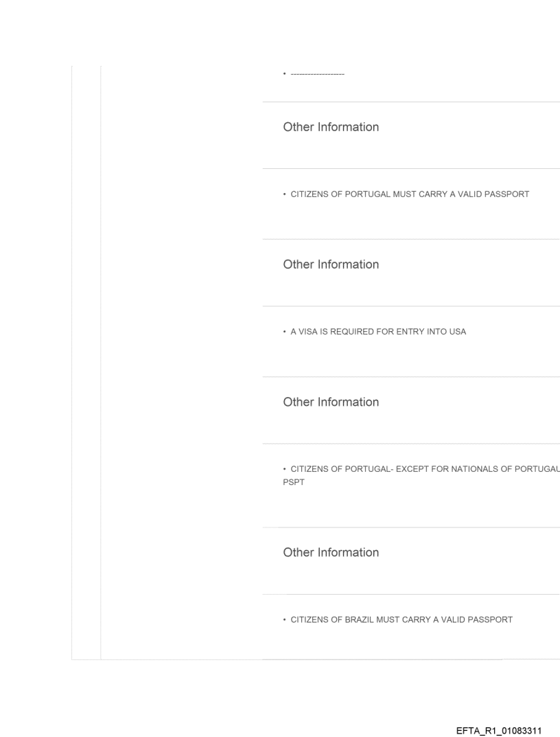
Task: Click the word VISA in the entry notice
Action: [x=309, y=332]
